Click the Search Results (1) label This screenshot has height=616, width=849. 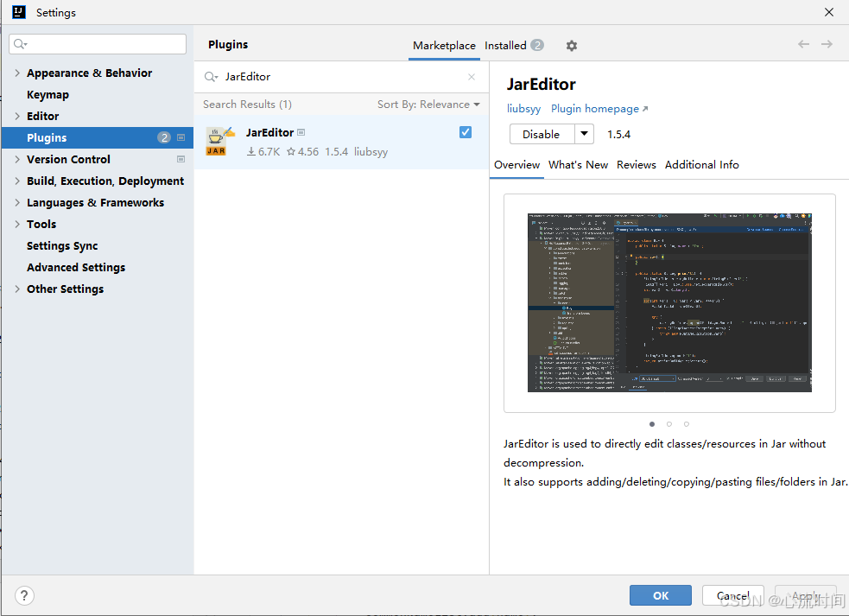(247, 104)
